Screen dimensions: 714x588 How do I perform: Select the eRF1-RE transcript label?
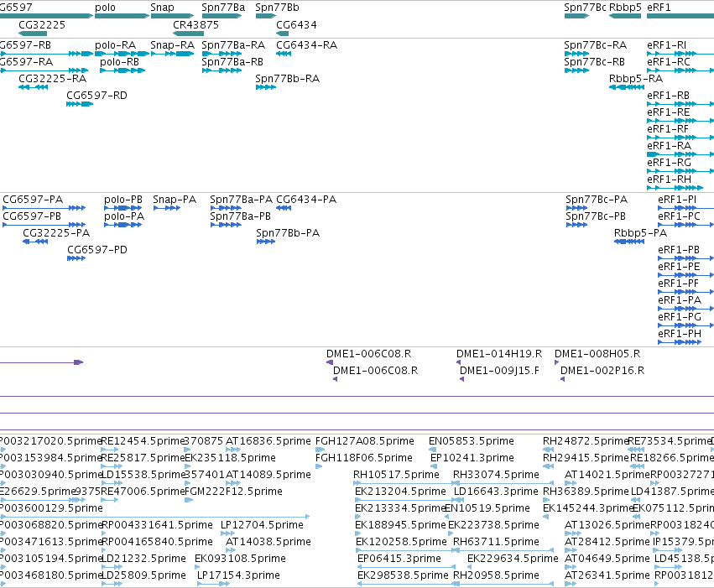(x=669, y=112)
